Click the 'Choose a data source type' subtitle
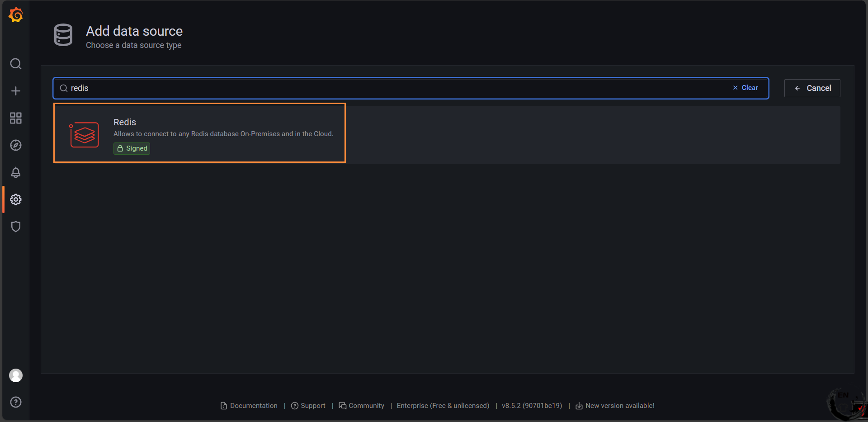The height and width of the screenshot is (422, 868). point(134,45)
